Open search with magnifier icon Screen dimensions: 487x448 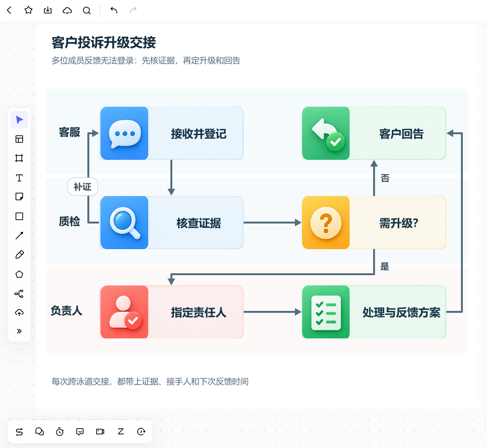pos(87,11)
